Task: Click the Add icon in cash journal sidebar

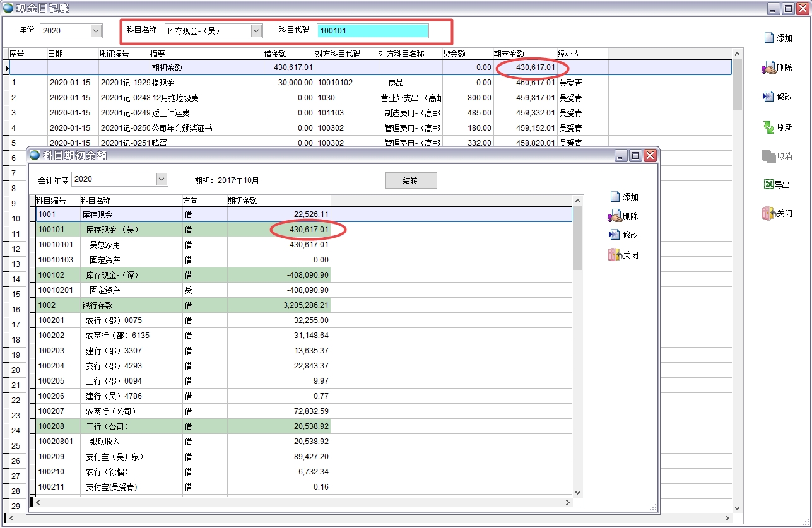Action: pyautogui.click(x=768, y=38)
